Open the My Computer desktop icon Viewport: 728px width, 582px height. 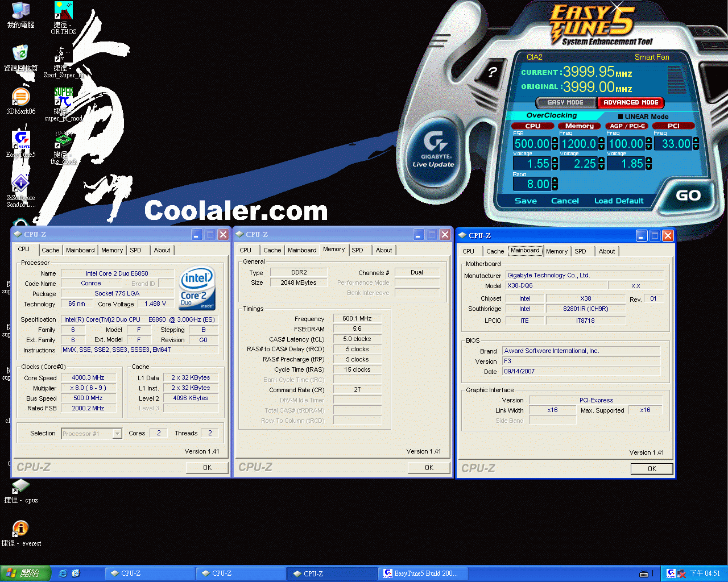[20, 14]
